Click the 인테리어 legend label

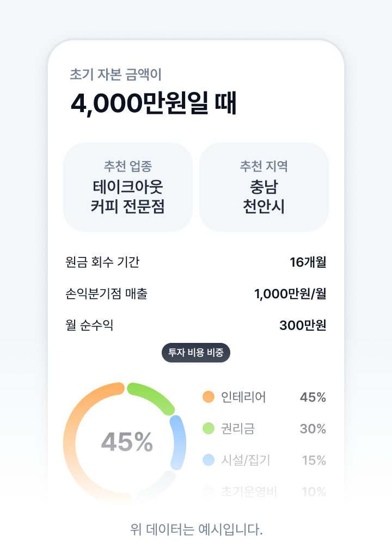click(x=243, y=397)
